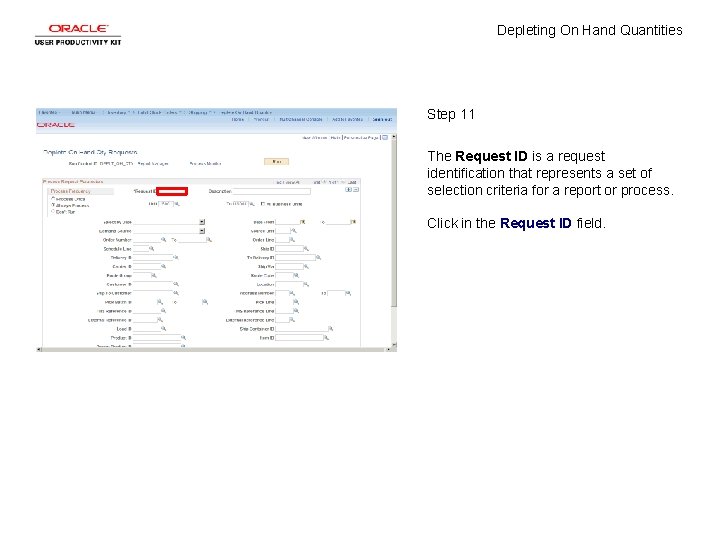The image size is (720, 540).
Task: Open To Delivery ID lookup
Action: 318,258
